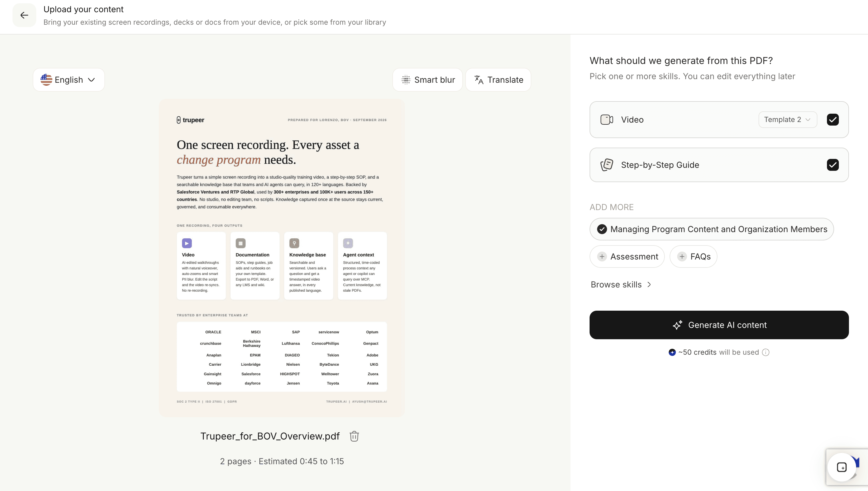Click the Step-by-Step Guide document icon
This screenshot has height=491, width=868.
click(607, 165)
